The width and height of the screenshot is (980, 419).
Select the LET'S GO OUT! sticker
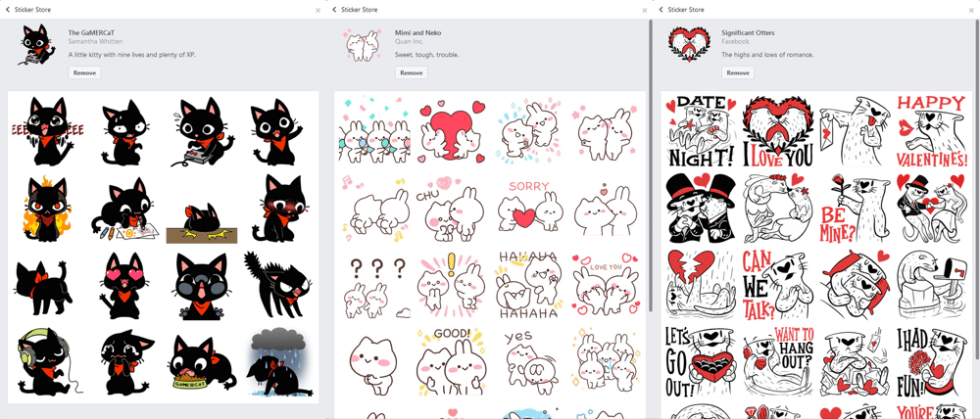(x=700, y=362)
